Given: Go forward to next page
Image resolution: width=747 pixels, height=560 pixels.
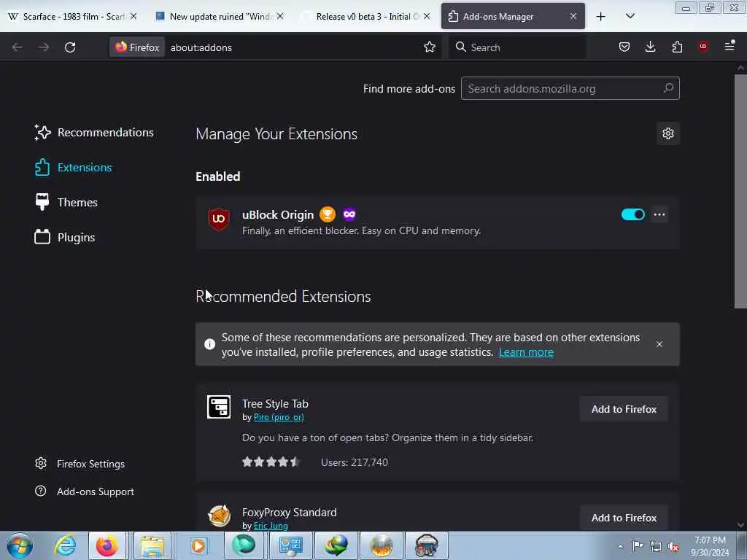Looking at the screenshot, I should [43, 47].
